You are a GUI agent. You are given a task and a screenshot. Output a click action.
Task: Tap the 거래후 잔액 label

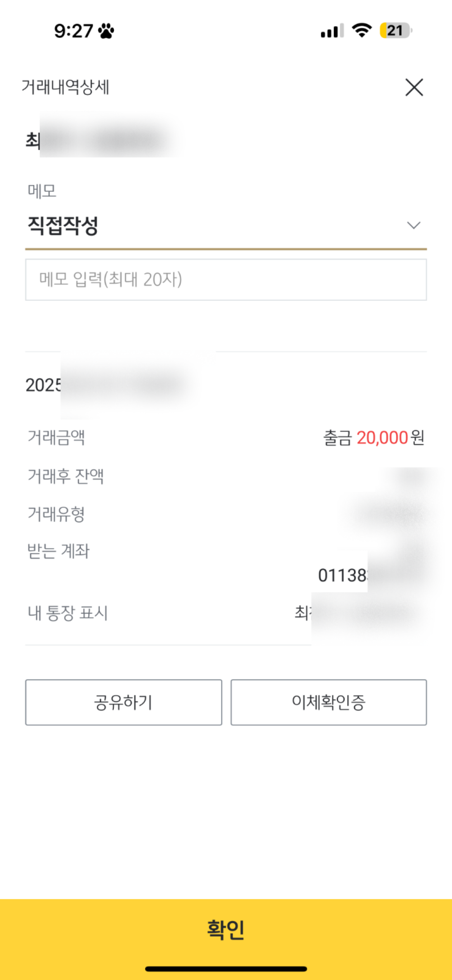tap(66, 476)
